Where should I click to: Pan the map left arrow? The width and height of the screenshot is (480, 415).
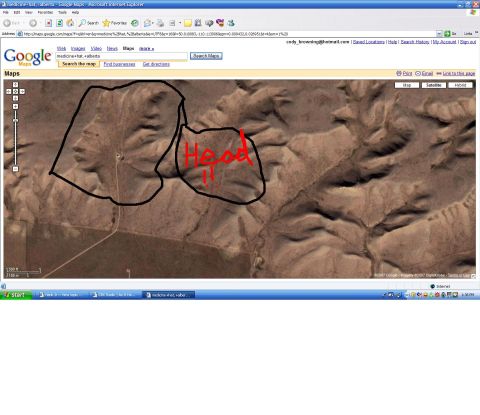click(9, 91)
